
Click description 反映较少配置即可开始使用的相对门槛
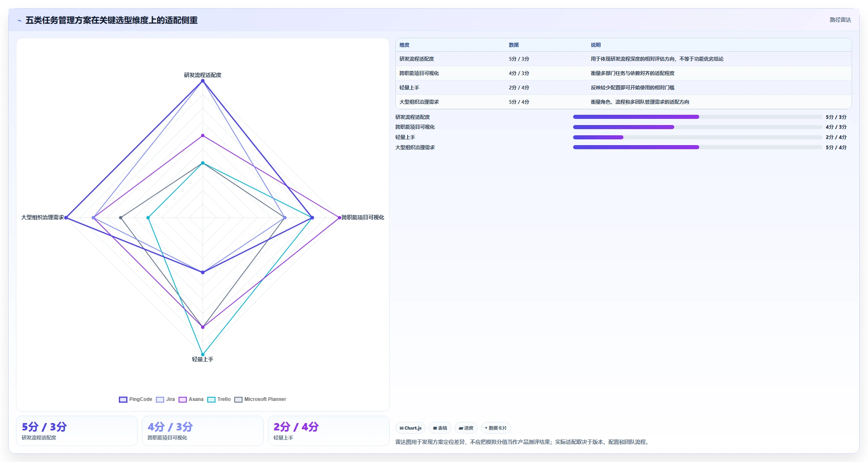click(x=632, y=88)
